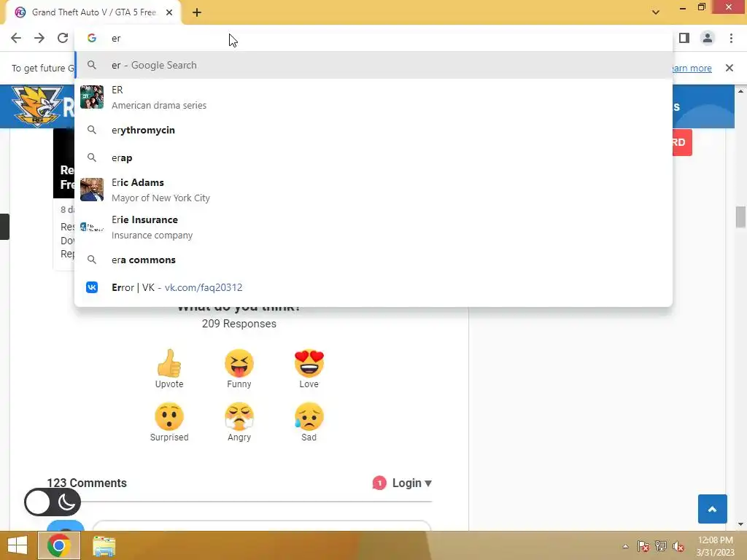The width and height of the screenshot is (747, 560).
Task: Choose Eric Adams suggestion
Action: [x=373, y=190]
